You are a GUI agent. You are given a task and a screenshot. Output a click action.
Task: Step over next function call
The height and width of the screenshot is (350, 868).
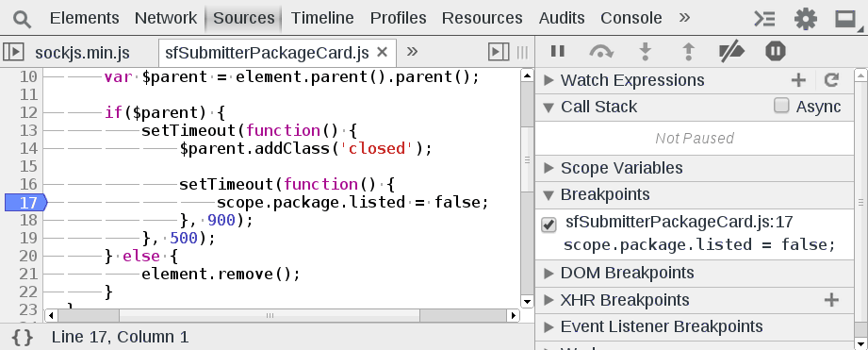(601, 52)
